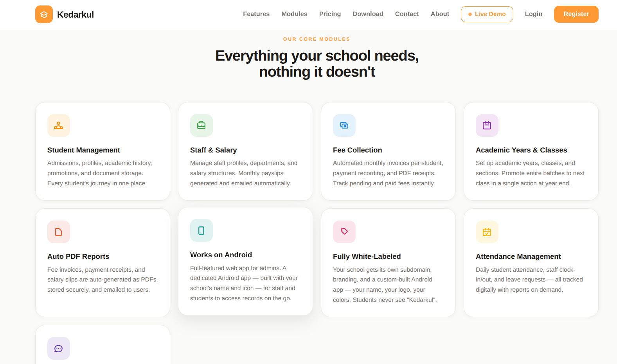
Task: Click the orange Register button
Action: pyautogui.click(x=576, y=14)
